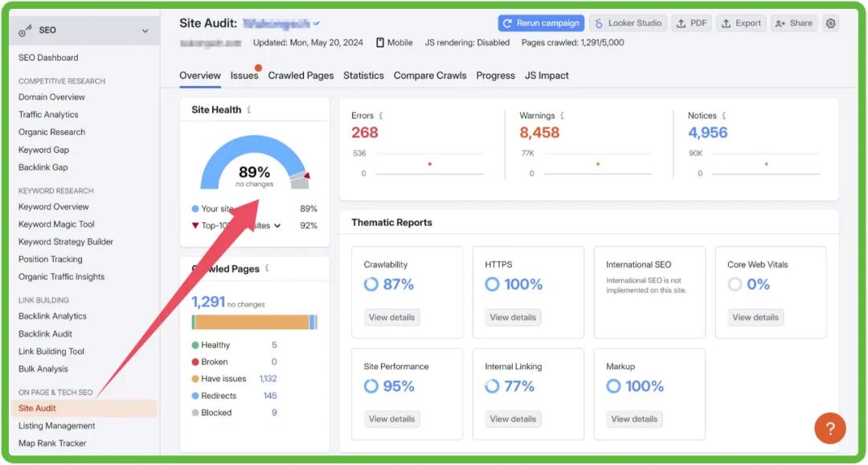Click the orange help question mark button

coord(829,427)
